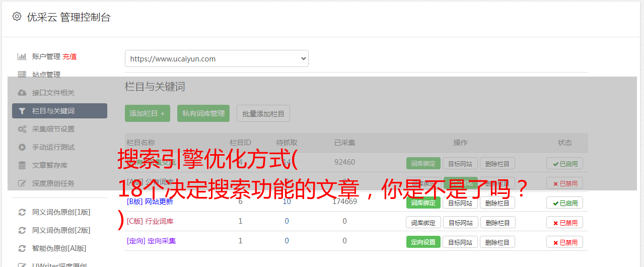Screen dimensions: 644x267
Task: Click 目标网站 in the 定向采集 row
Action: click(x=460, y=242)
